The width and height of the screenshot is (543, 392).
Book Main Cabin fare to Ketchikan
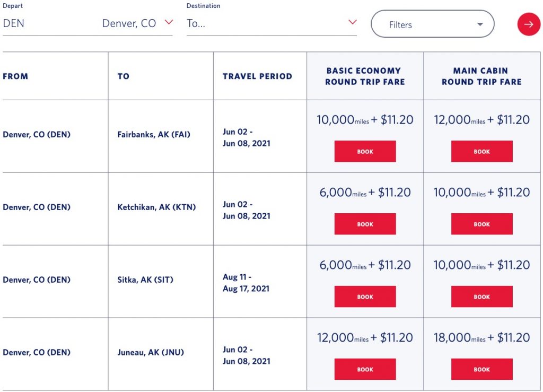tap(481, 224)
